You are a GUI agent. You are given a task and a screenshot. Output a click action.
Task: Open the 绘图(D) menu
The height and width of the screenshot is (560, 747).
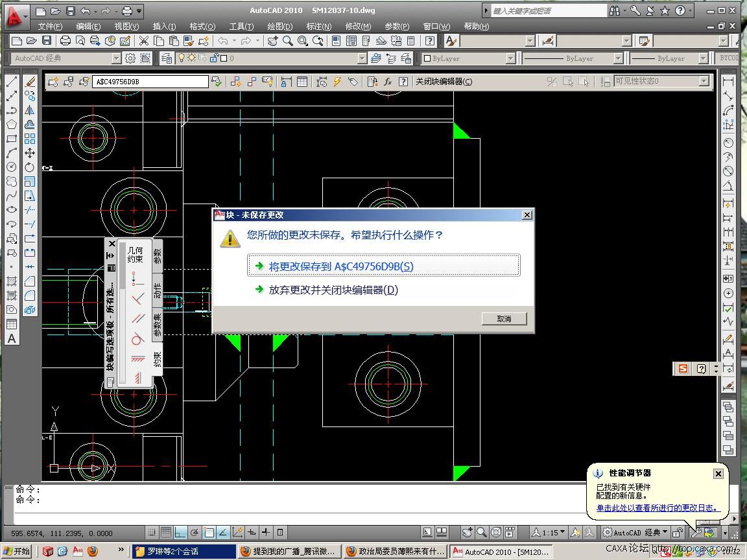tap(279, 27)
